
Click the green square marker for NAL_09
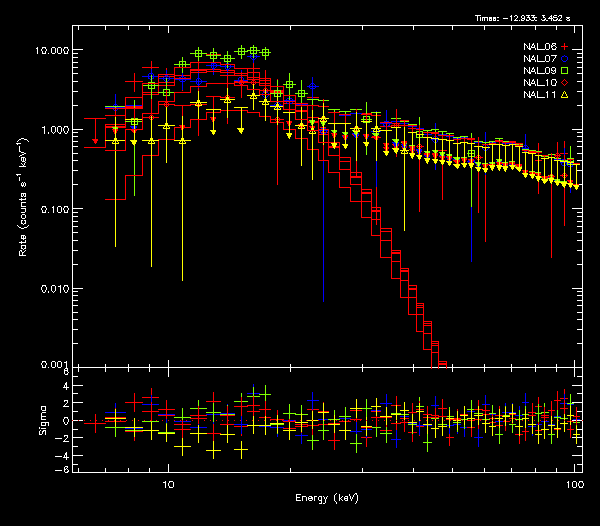click(x=565, y=71)
